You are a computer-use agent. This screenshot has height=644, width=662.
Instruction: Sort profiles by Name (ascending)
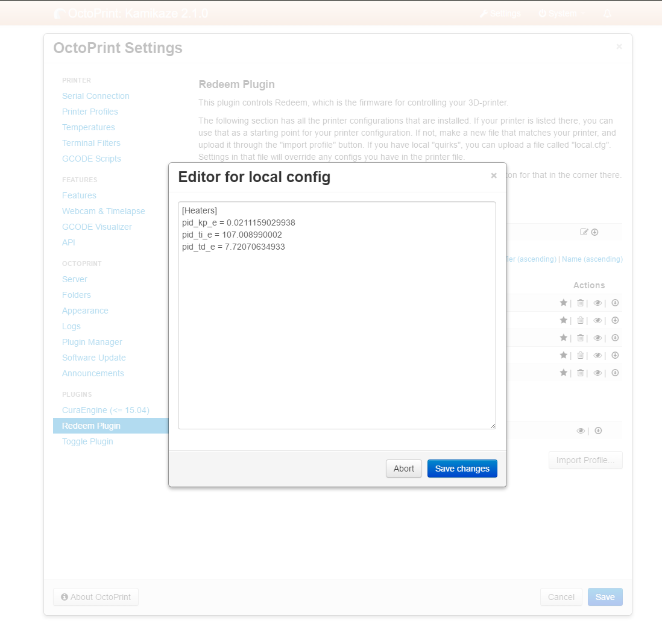(x=592, y=259)
